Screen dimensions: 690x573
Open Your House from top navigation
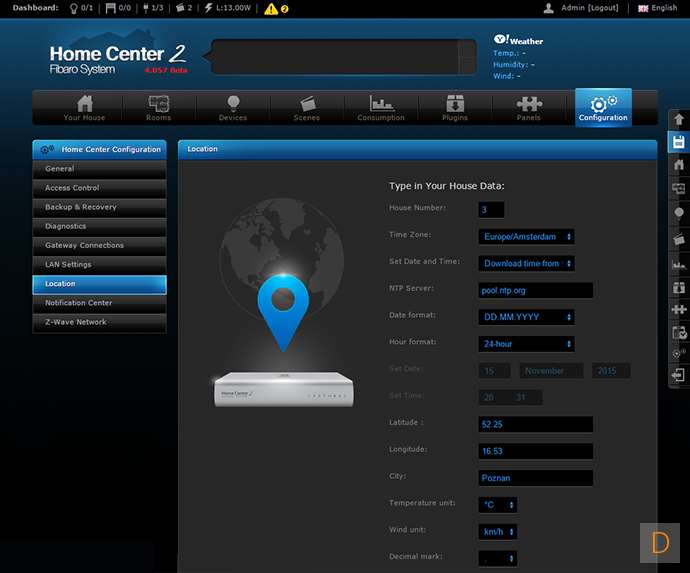pos(84,108)
